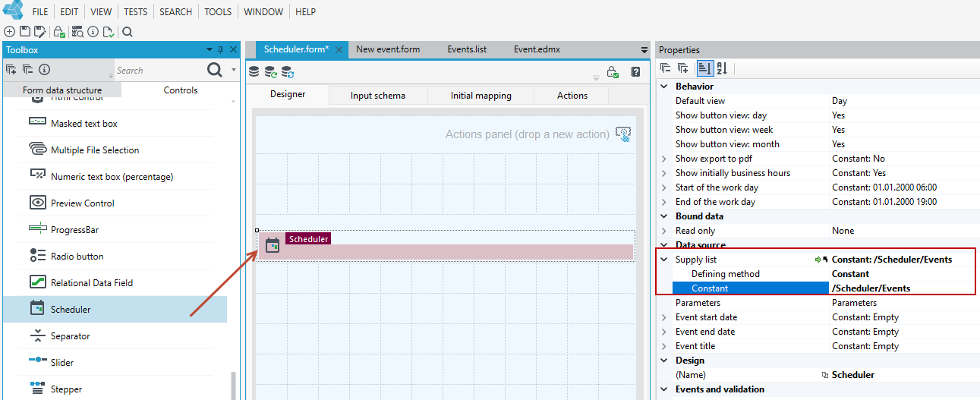The image size is (980, 400).
Task: Switch to the Initial mapping tab
Action: [481, 96]
